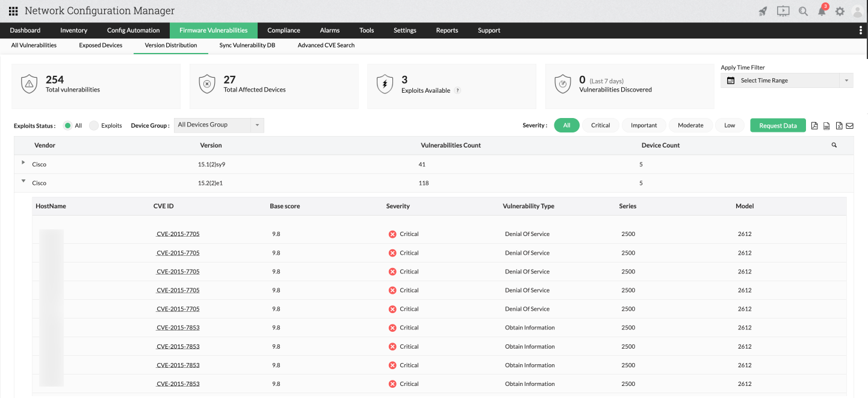The height and width of the screenshot is (398, 868).
Task: Open the first CVE-2015-7853 link
Action: [x=178, y=328]
